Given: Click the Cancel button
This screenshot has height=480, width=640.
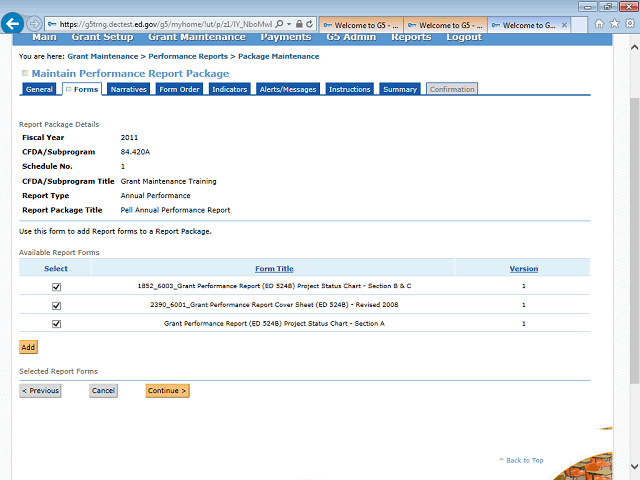Looking at the screenshot, I should pos(103,391).
